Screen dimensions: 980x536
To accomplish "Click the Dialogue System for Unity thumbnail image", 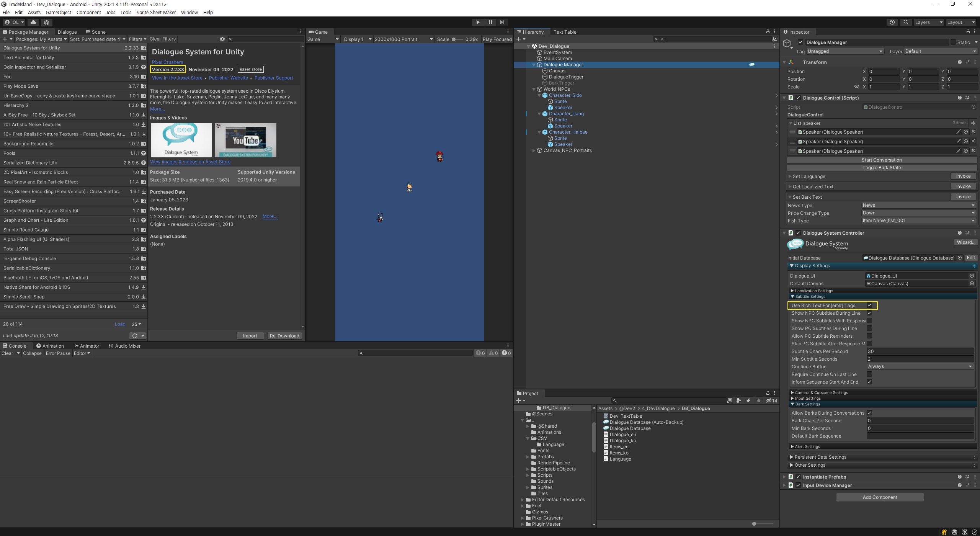I will (x=181, y=140).
